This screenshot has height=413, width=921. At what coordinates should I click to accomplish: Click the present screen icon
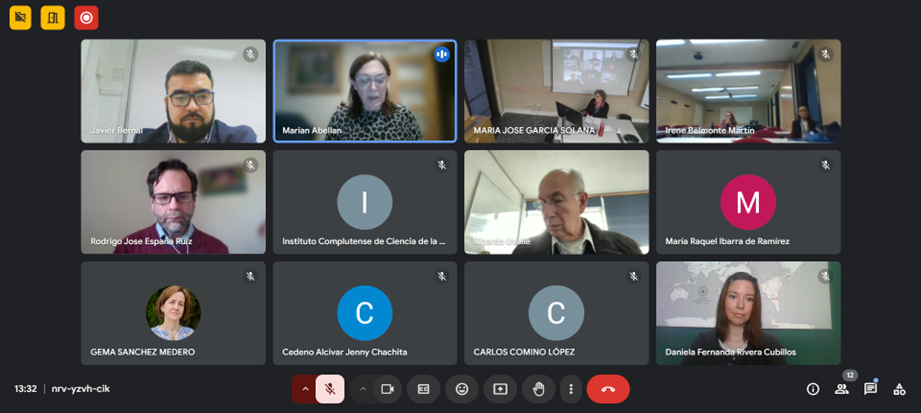coord(500,389)
